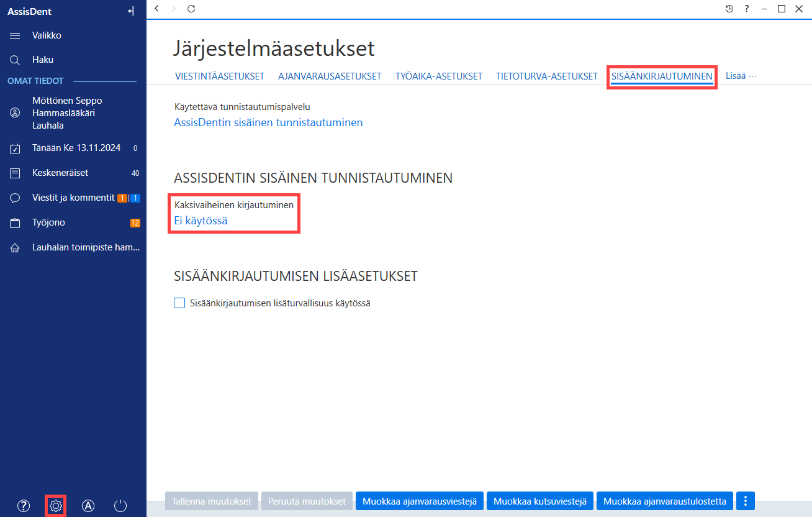Viewport: 812px width, 517px height.
Task: Click the Käytettävä tunnistautumispalvelu label
Action: tap(242, 107)
